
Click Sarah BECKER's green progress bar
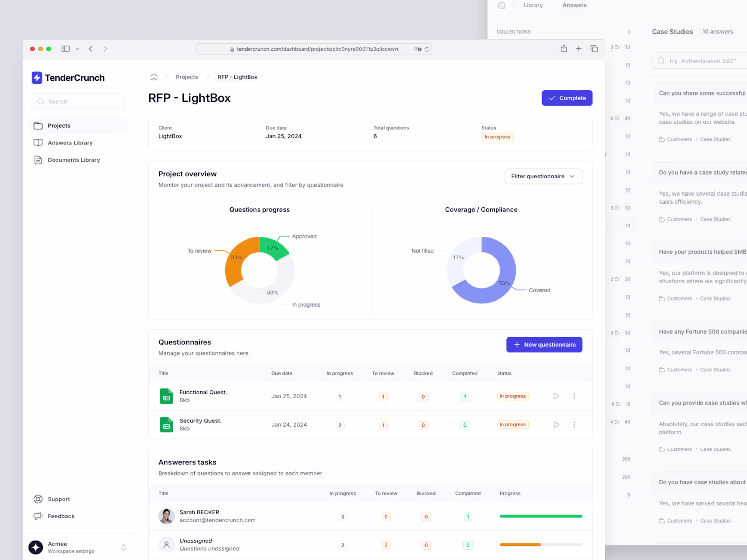(x=541, y=516)
